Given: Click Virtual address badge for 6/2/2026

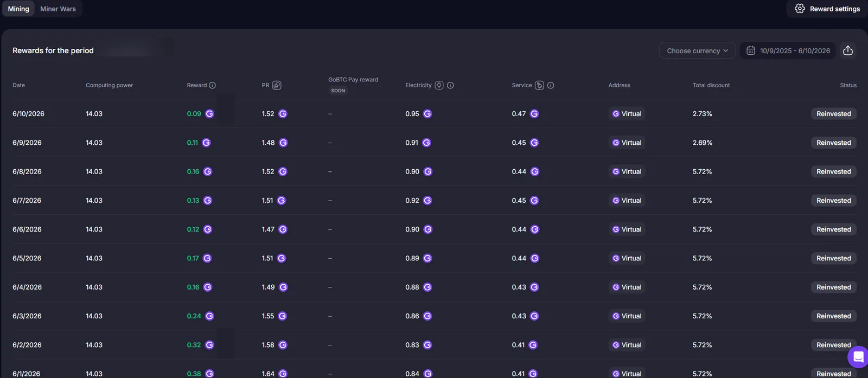Looking at the screenshot, I should 627,345.
